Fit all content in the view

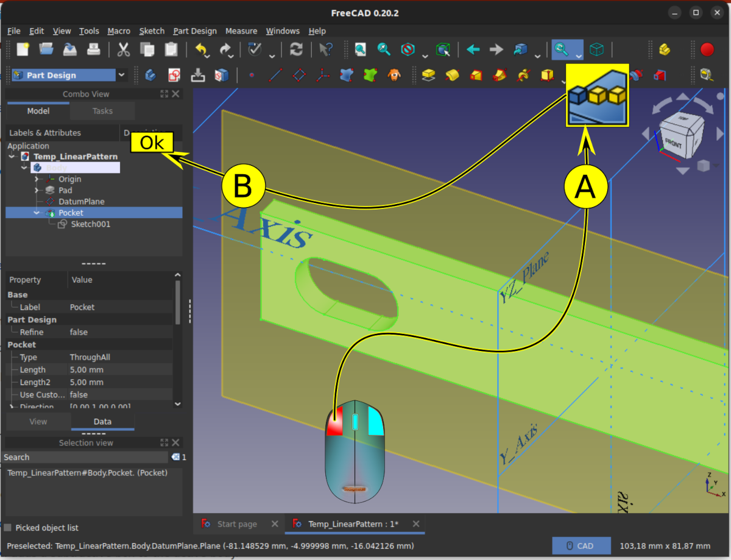click(x=361, y=49)
